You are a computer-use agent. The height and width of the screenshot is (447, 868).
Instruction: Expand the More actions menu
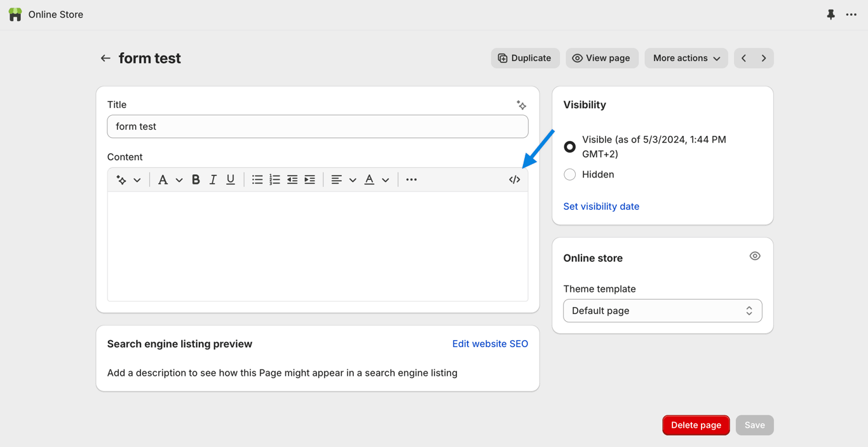686,58
